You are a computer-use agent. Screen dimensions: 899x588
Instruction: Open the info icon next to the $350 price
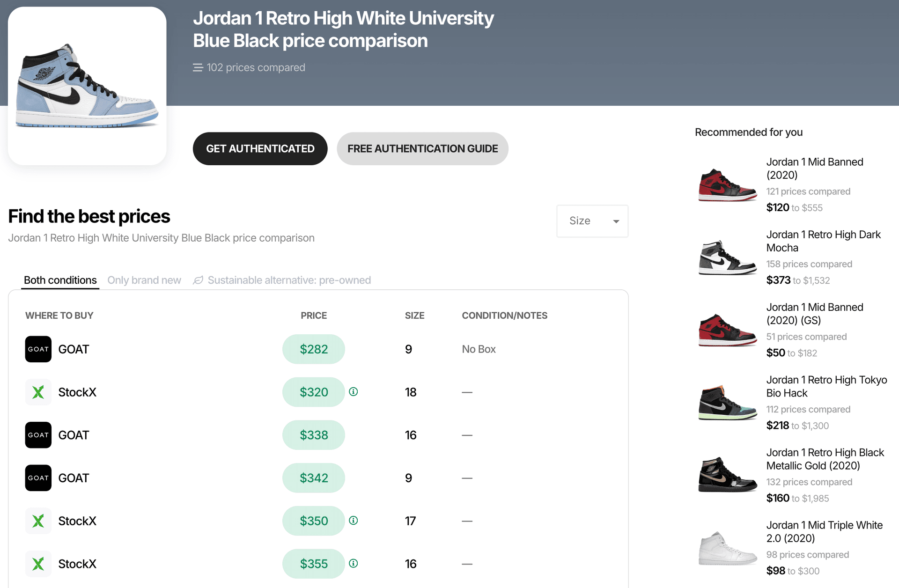pos(354,521)
